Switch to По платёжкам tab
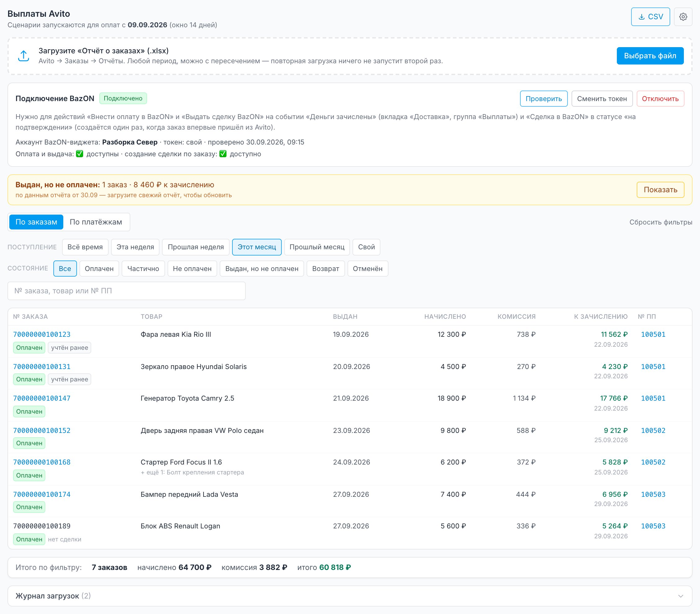The height and width of the screenshot is (614, 700). (x=96, y=222)
